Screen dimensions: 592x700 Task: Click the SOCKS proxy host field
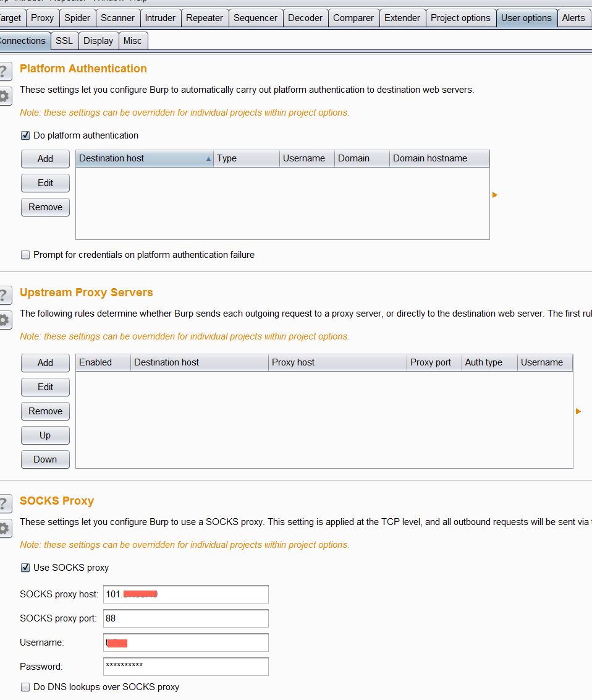tap(186, 594)
